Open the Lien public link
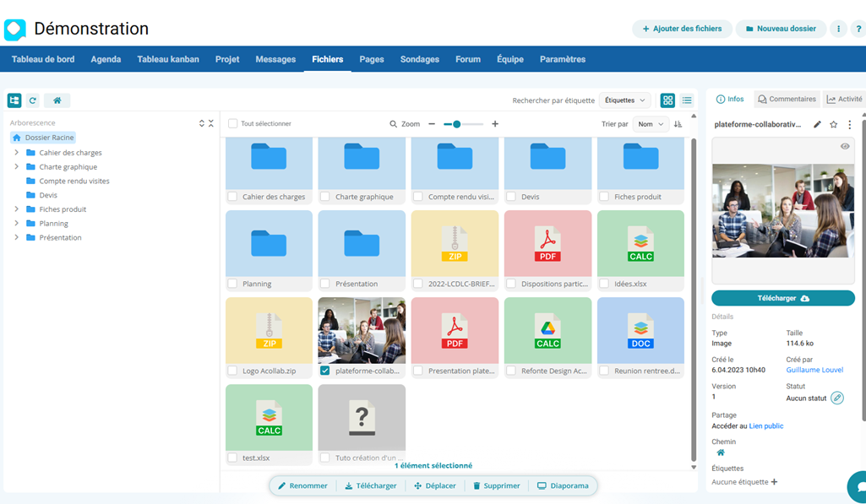This screenshot has width=866, height=504. [765, 425]
